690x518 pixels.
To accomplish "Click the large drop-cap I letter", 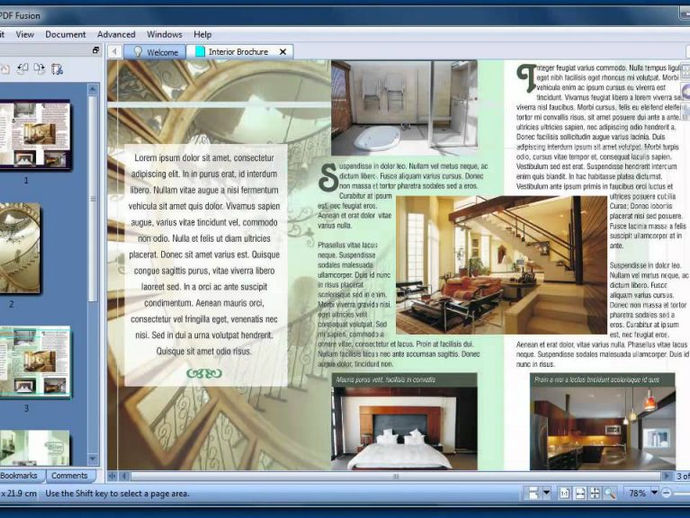I will [x=526, y=78].
